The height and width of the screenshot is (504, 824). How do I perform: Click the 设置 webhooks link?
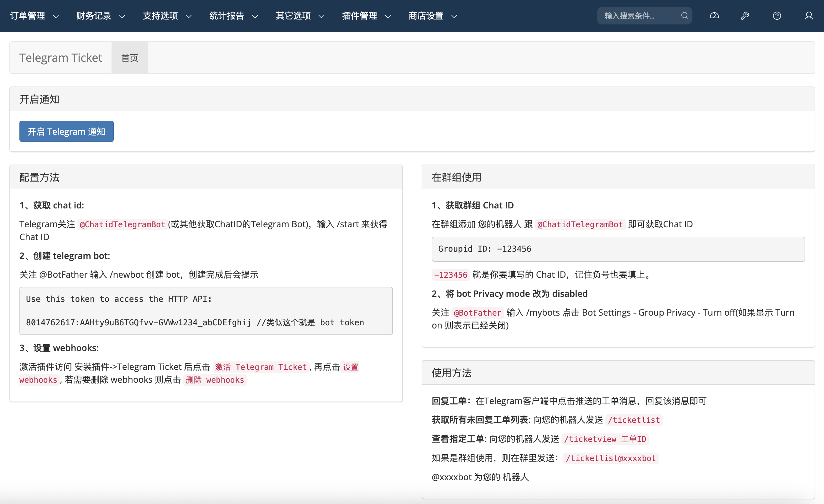coord(350,366)
